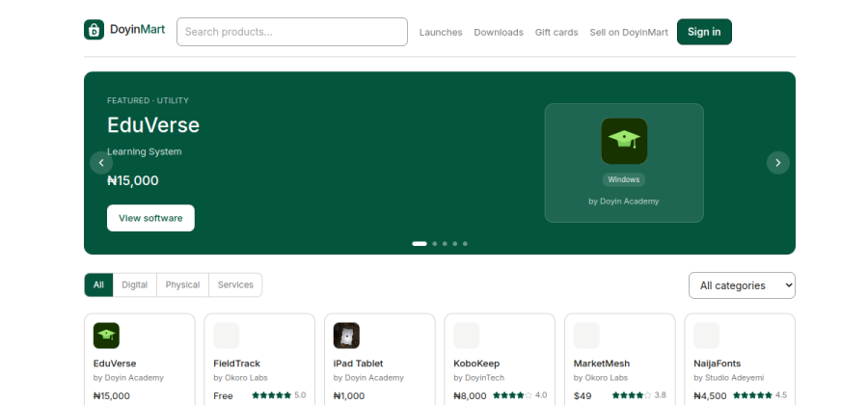
Task: Open the iPad Tablet card title
Action: coord(358,364)
